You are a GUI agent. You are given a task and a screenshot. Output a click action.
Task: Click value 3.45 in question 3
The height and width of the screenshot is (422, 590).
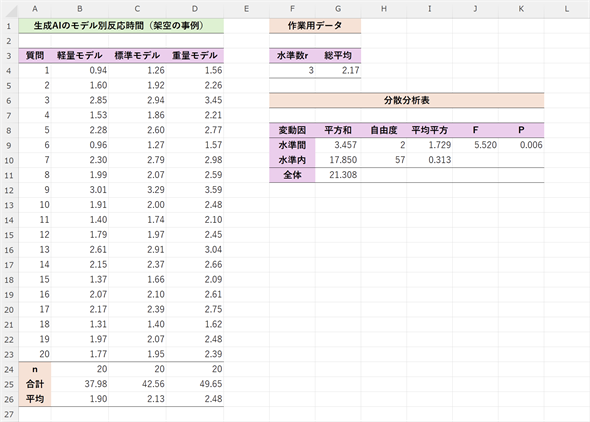coord(195,100)
